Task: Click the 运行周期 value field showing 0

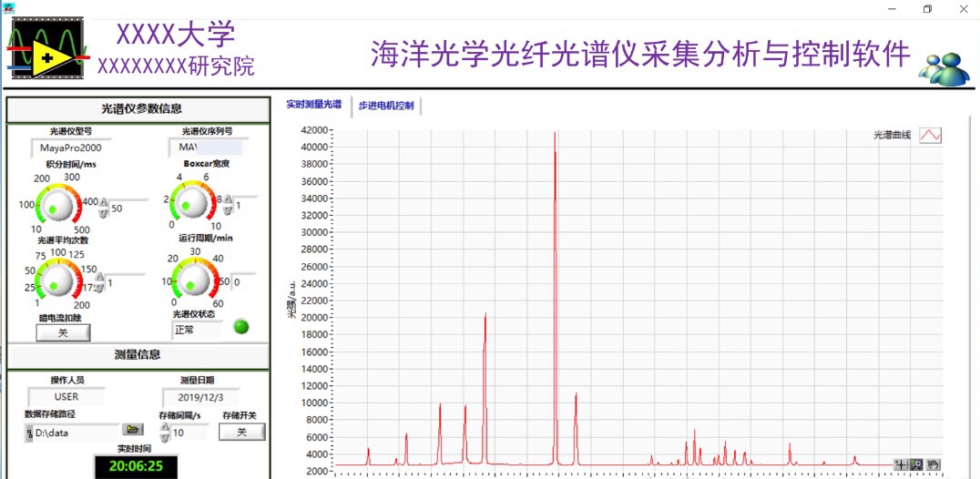Action: click(243, 281)
